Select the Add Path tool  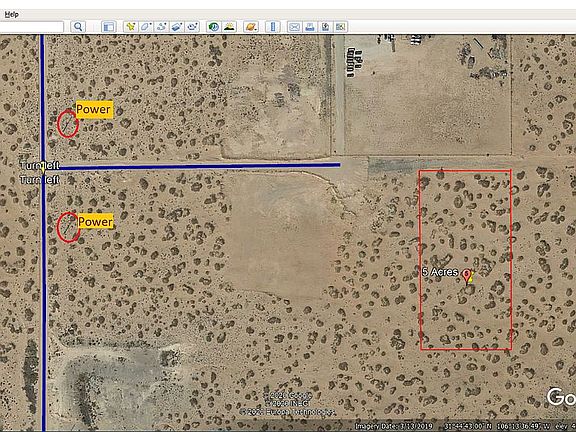[x=162, y=27]
